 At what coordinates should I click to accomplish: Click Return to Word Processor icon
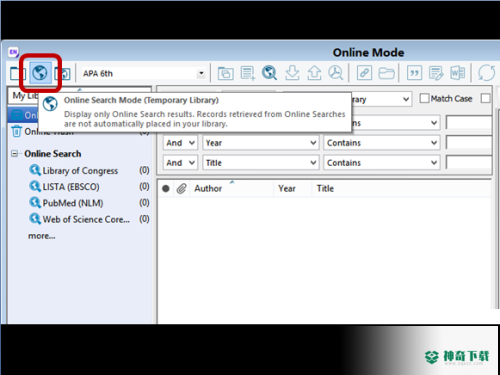point(457,73)
